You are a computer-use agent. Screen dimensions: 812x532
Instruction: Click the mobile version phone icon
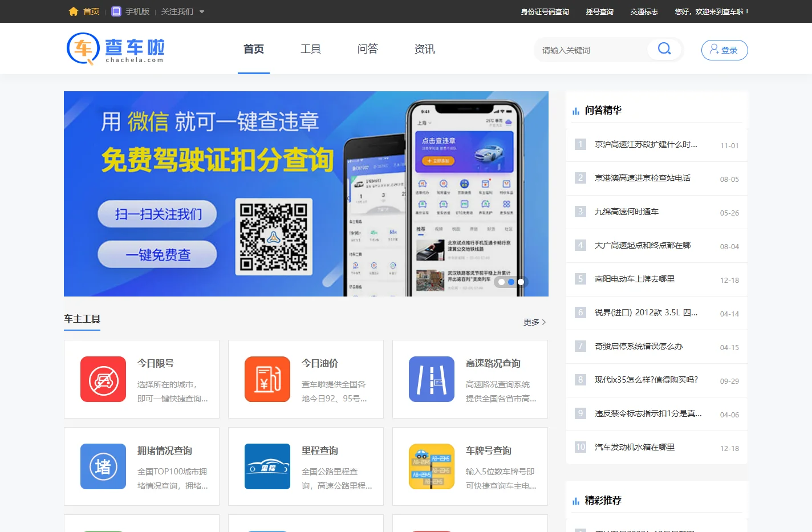coord(116,11)
